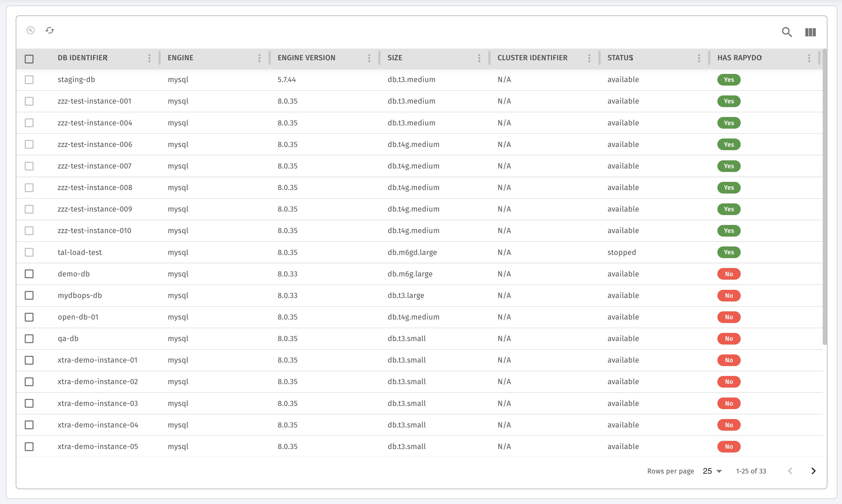Select the qa-db row checkbox
Image resolution: width=842 pixels, height=504 pixels.
point(29,339)
